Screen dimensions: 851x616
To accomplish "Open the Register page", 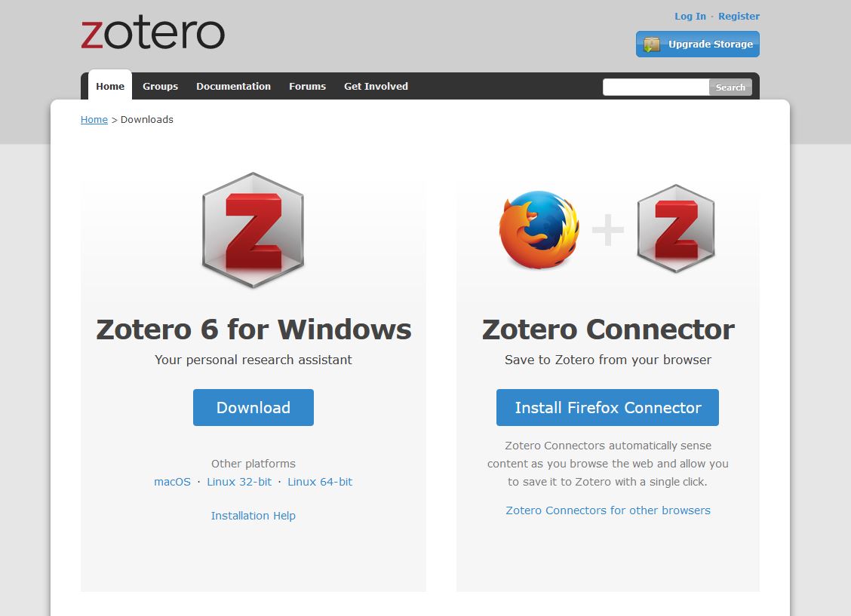I will tap(739, 16).
